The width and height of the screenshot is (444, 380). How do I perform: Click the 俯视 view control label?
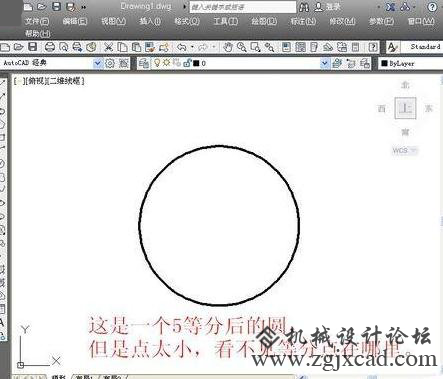[x=36, y=81]
